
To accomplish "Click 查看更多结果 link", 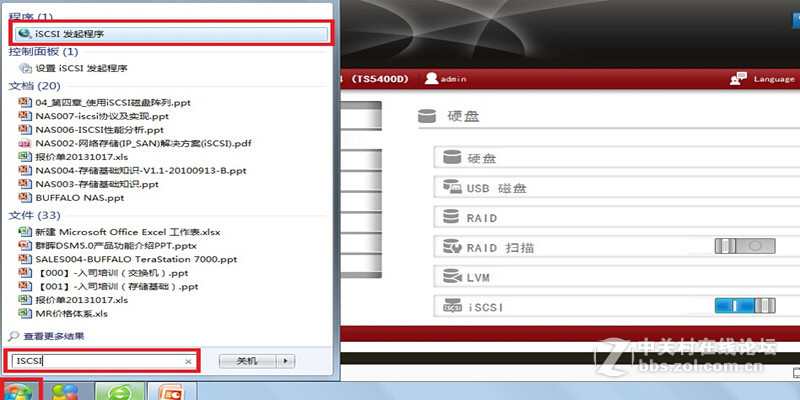I will click(54, 336).
